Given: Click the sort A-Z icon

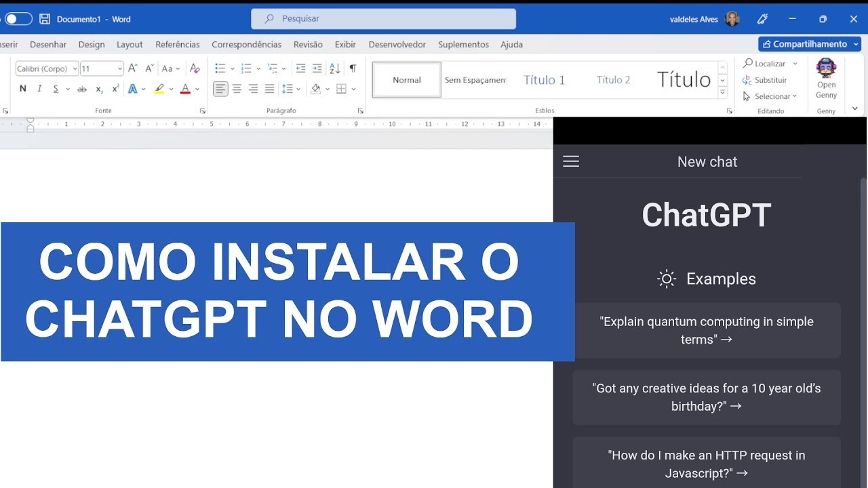Looking at the screenshot, I should [334, 68].
